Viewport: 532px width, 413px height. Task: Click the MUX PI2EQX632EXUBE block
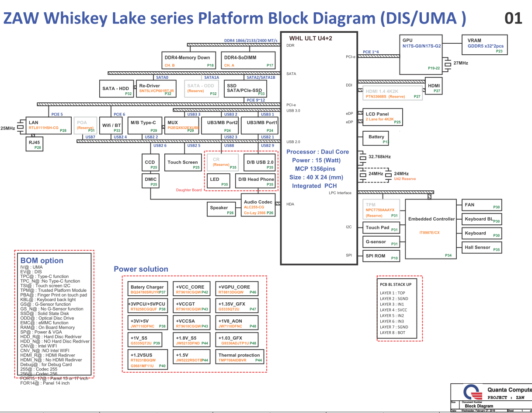pyautogui.click(x=181, y=126)
